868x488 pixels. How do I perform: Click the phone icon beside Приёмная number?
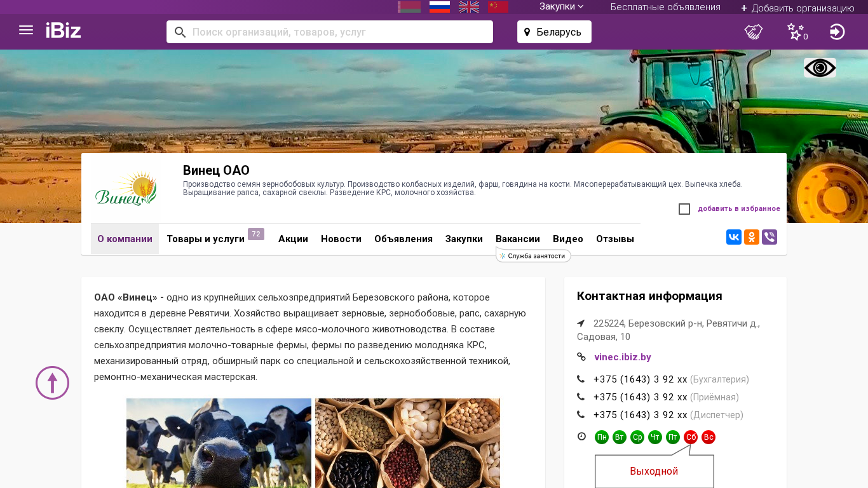(x=581, y=397)
